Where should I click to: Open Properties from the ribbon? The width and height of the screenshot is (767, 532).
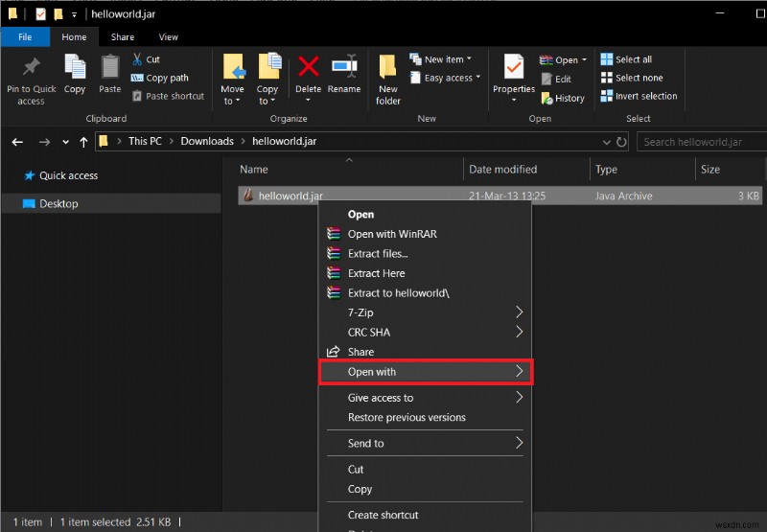tap(514, 77)
